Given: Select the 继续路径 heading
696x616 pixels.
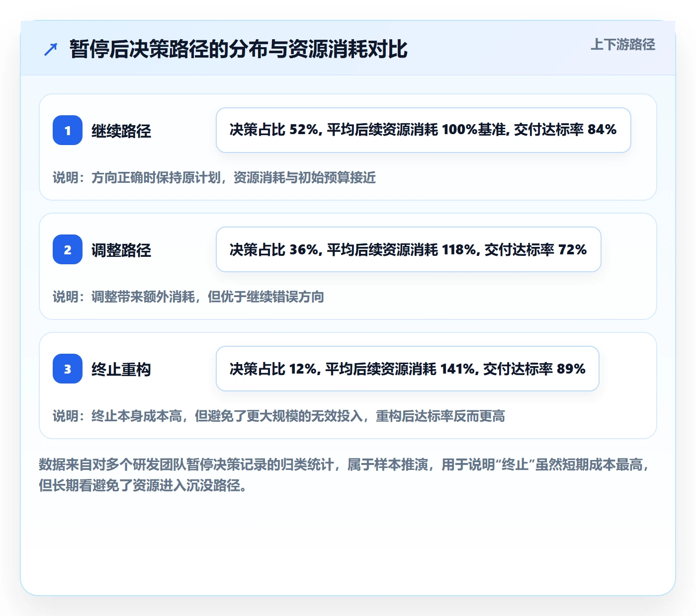Looking at the screenshot, I should click(x=121, y=131).
